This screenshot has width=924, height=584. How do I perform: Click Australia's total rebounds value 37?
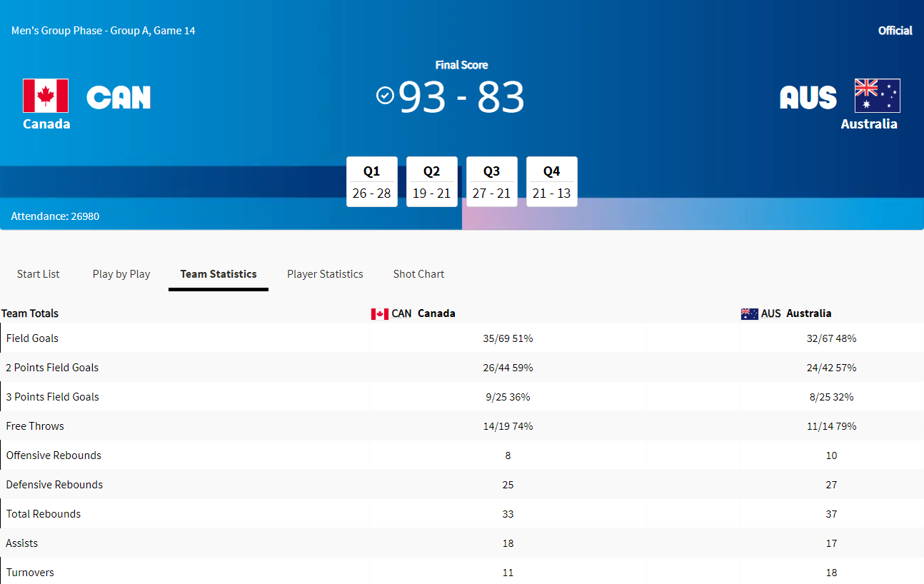pyautogui.click(x=831, y=514)
